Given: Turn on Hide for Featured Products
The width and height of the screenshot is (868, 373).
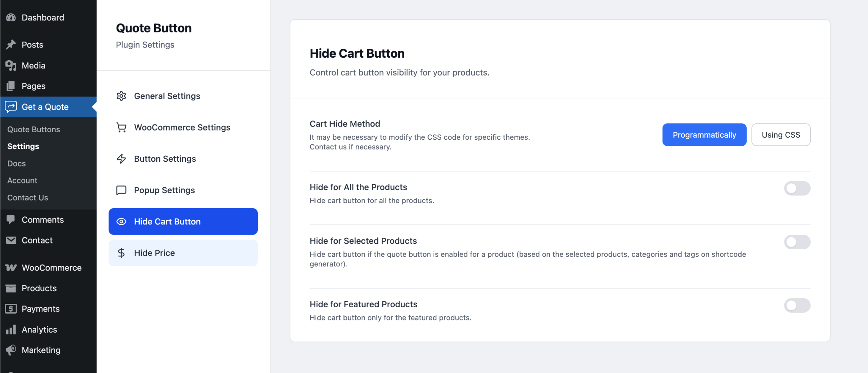Looking at the screenshot, I should 797,306.
